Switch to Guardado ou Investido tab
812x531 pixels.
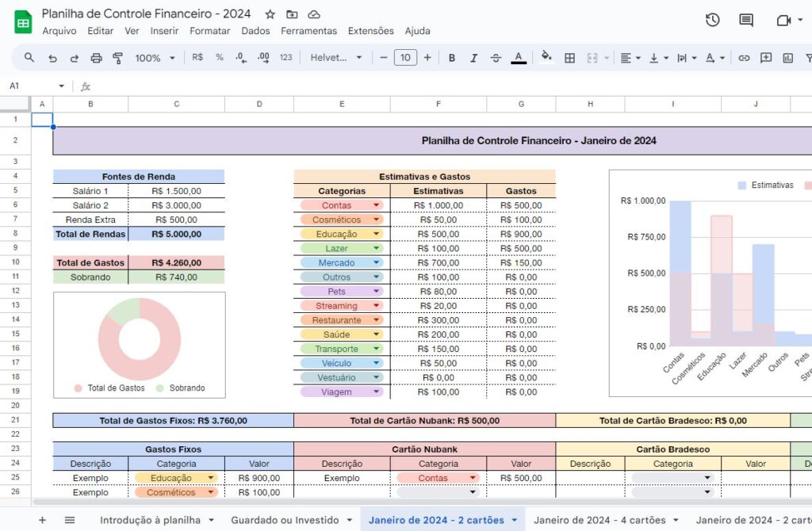291,520
